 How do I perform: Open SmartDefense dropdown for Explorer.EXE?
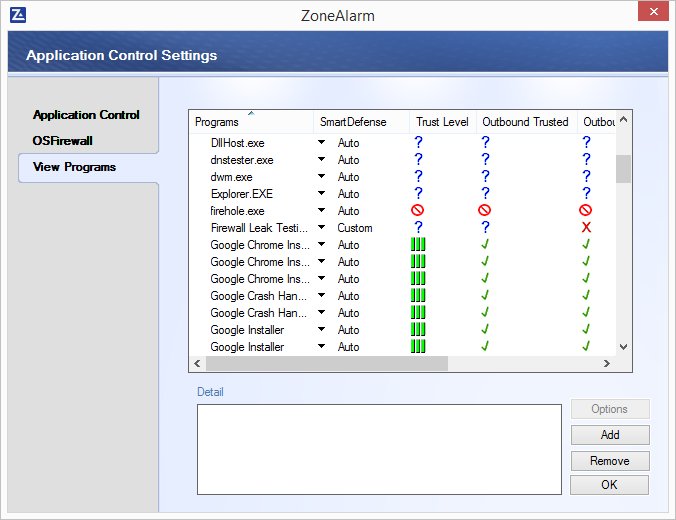coord(321,193)
